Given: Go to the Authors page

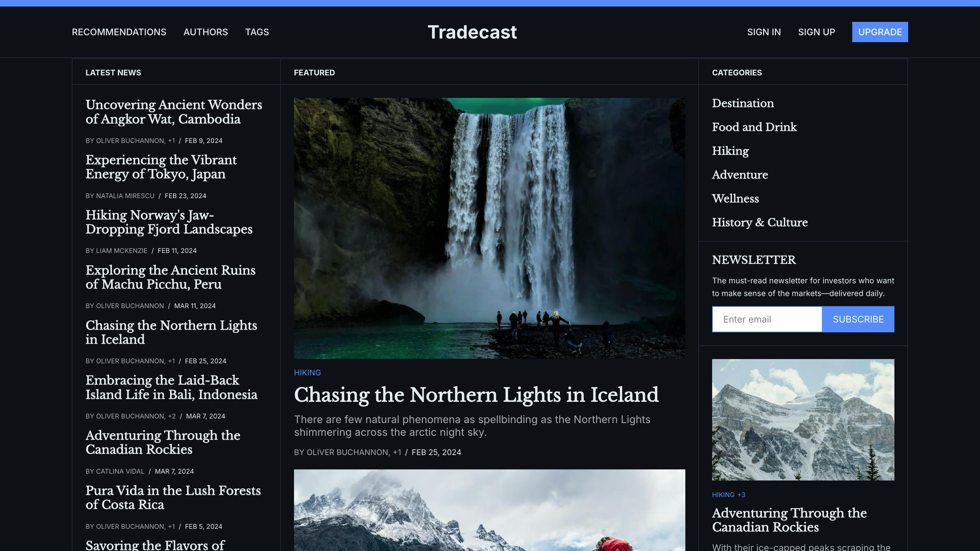Looking at the screenshot, I should [x=205, y=32].
